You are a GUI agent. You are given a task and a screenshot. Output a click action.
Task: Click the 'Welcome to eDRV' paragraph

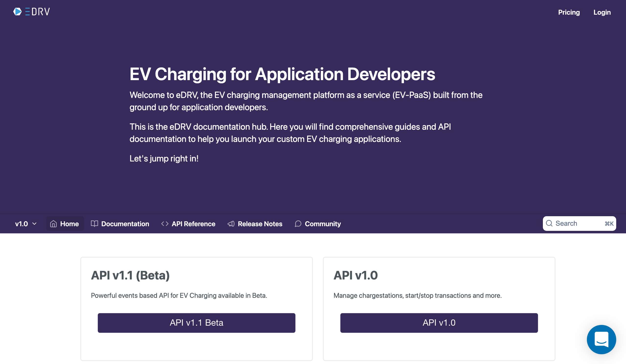(306, 101)
